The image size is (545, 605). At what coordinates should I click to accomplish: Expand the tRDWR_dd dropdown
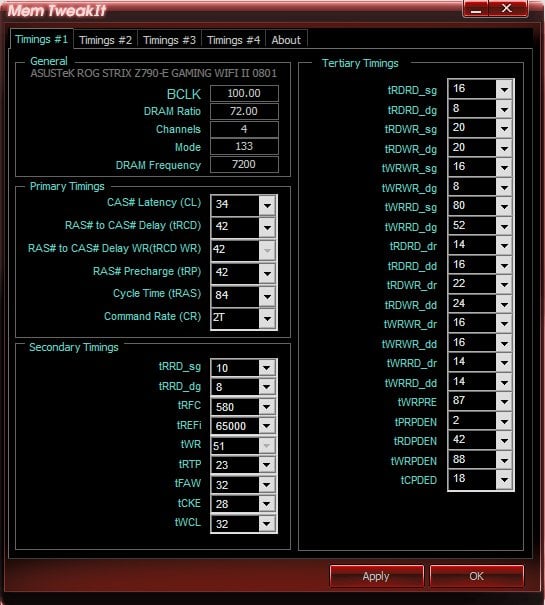(504, 304)
